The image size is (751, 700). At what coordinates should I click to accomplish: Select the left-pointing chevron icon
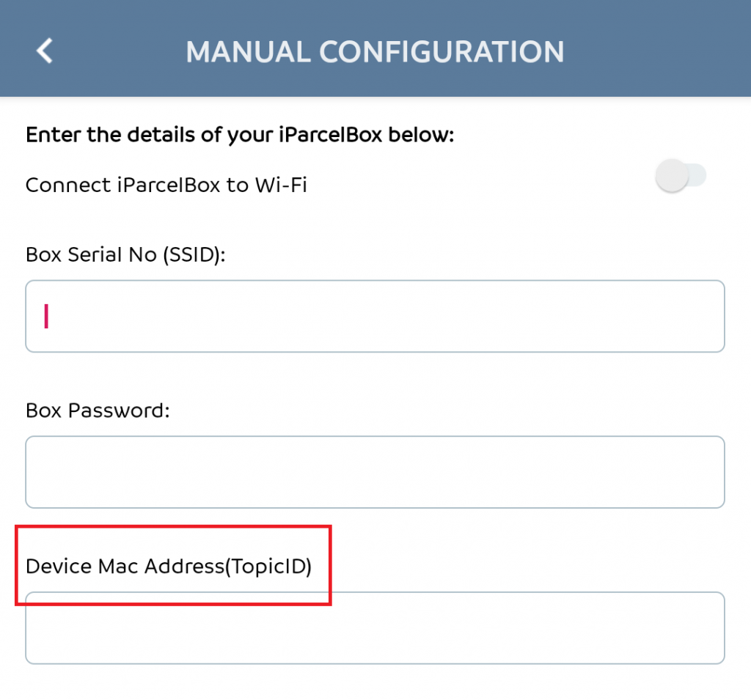[43, 50]
